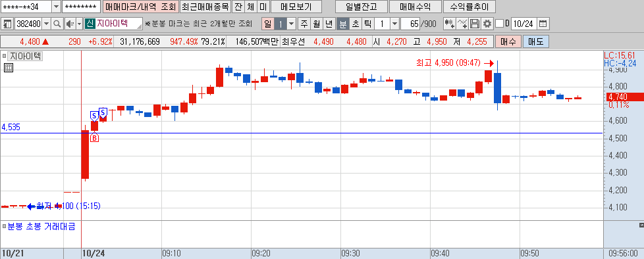Switch chart to 주 weekly period

(x=304, y=24)
